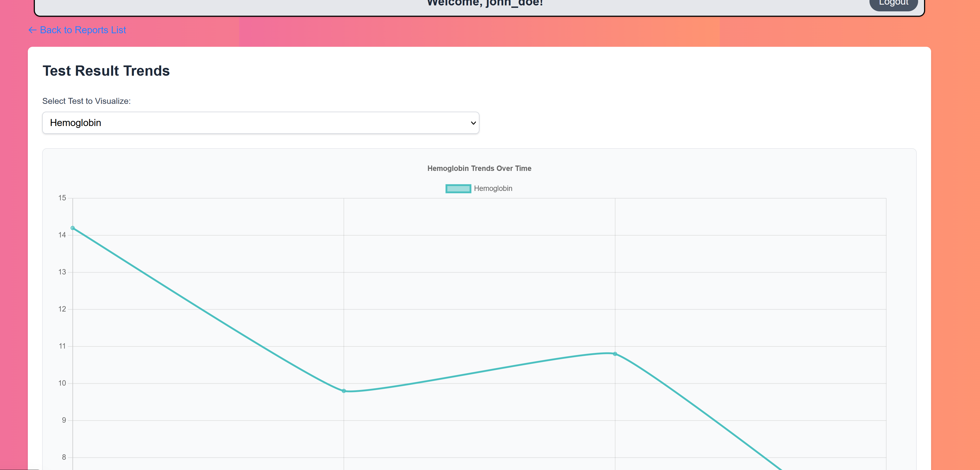The image size is (980, 470).
Task: Open Back to Reports List link
Action: pos(83,30)
